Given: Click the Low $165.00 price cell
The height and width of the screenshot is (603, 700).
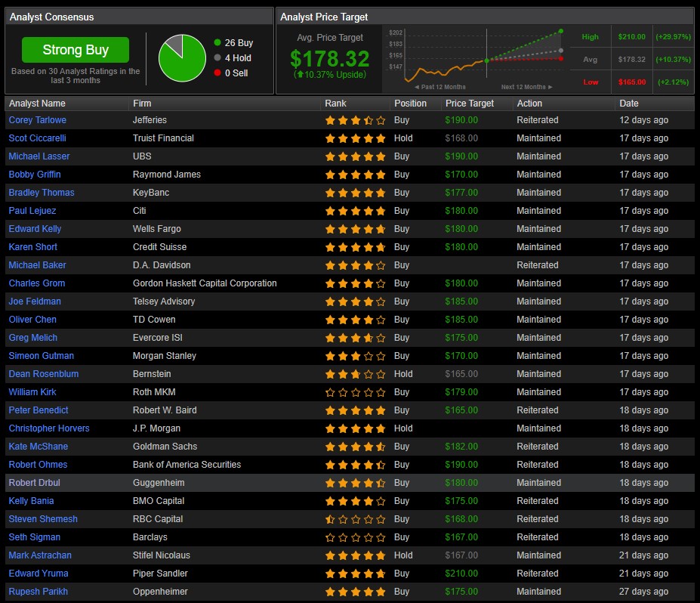Looking at the screenshot, I should [632, 82].
